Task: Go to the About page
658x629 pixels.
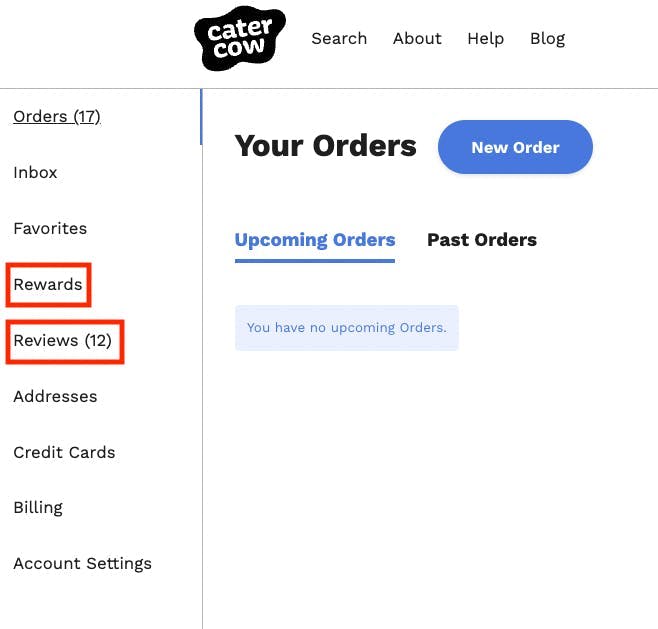Action: tap(417, 39)
